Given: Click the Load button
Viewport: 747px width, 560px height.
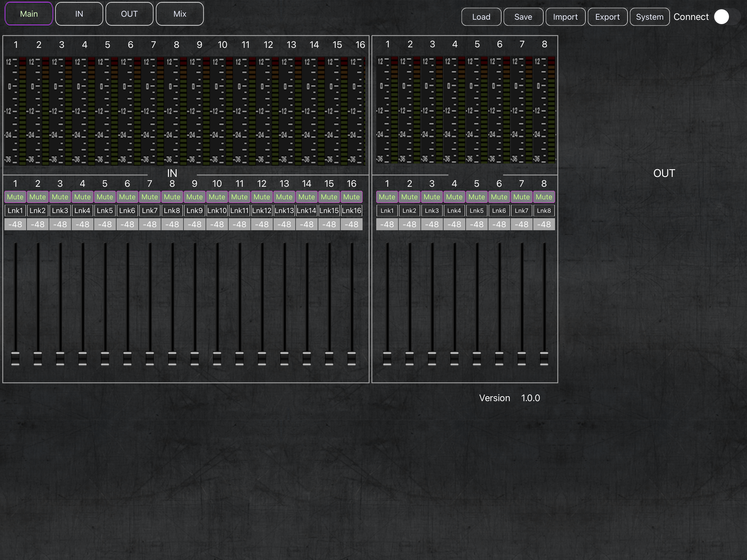Looking at the screenshot, I should pyautogui.click(x=481, y=17).
